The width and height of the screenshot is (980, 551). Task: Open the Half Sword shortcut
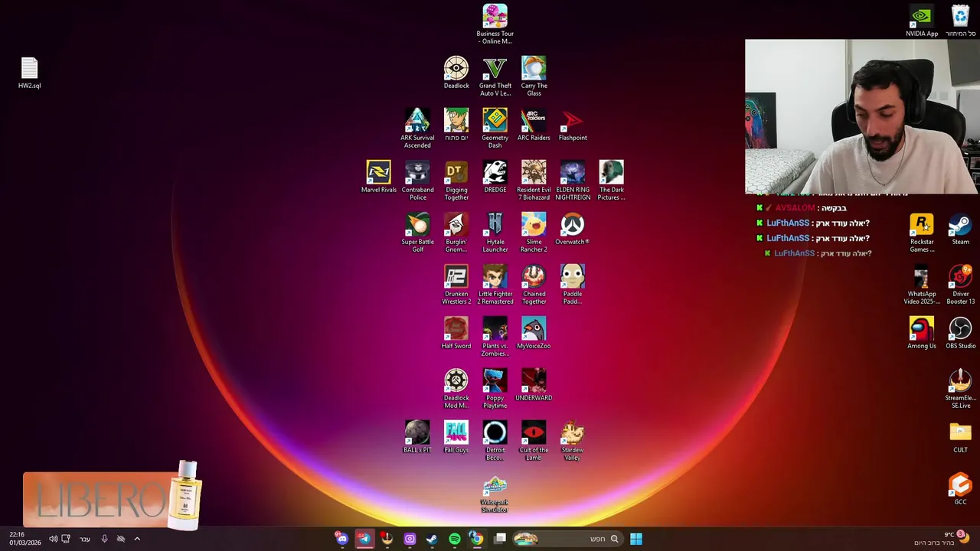tap(456, 333)
